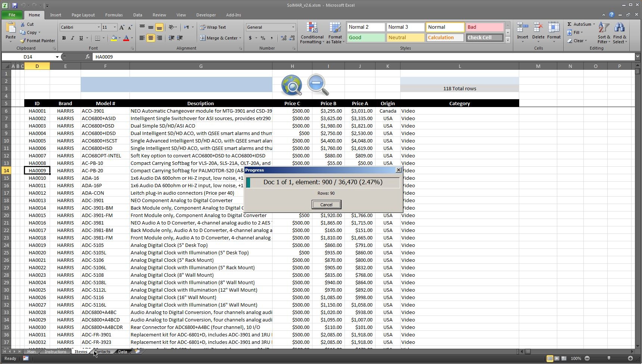Click Merge & Center button
The width and height of the screenshot is (642, 364).
click(x=219, y=38)
